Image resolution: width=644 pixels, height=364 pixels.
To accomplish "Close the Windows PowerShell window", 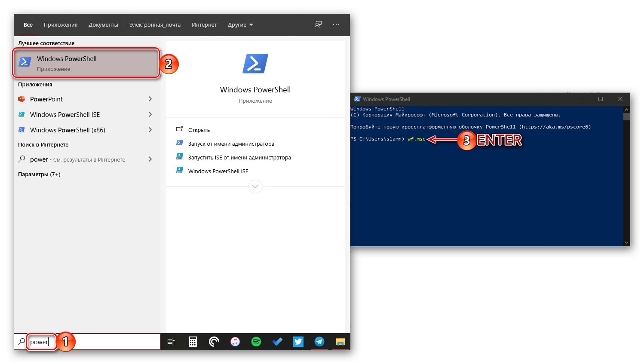I will [620, 99].
